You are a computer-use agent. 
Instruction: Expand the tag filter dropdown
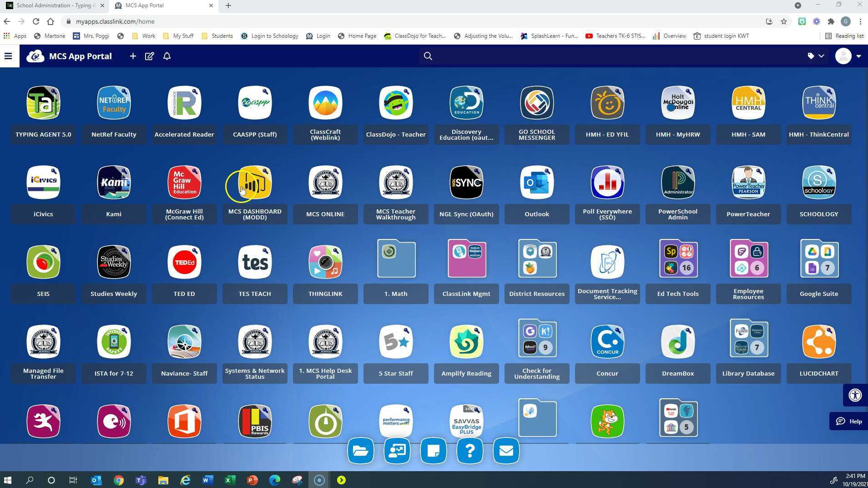click(816, 56)
